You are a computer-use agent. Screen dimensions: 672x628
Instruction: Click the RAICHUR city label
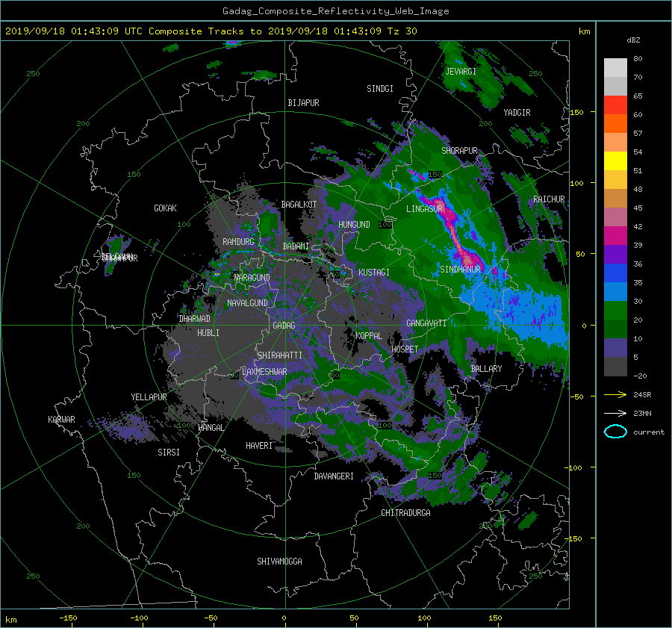click(549, 199)
